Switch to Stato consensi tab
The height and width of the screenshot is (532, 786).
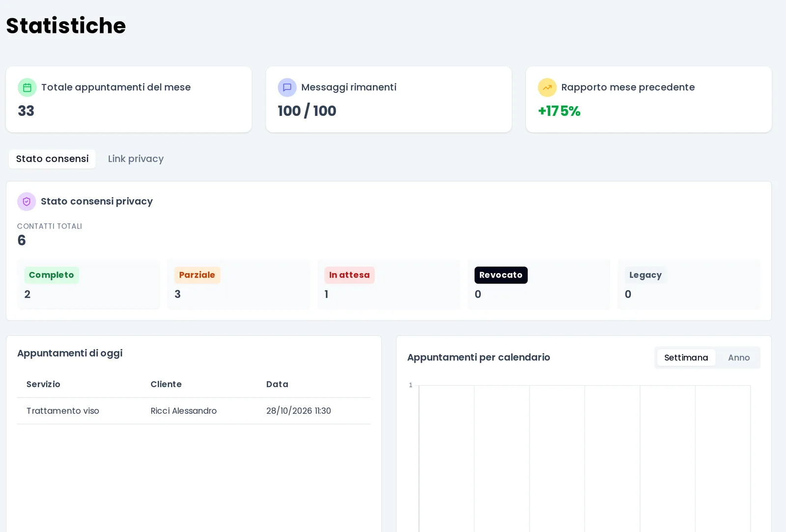click(x=52, y=159)
